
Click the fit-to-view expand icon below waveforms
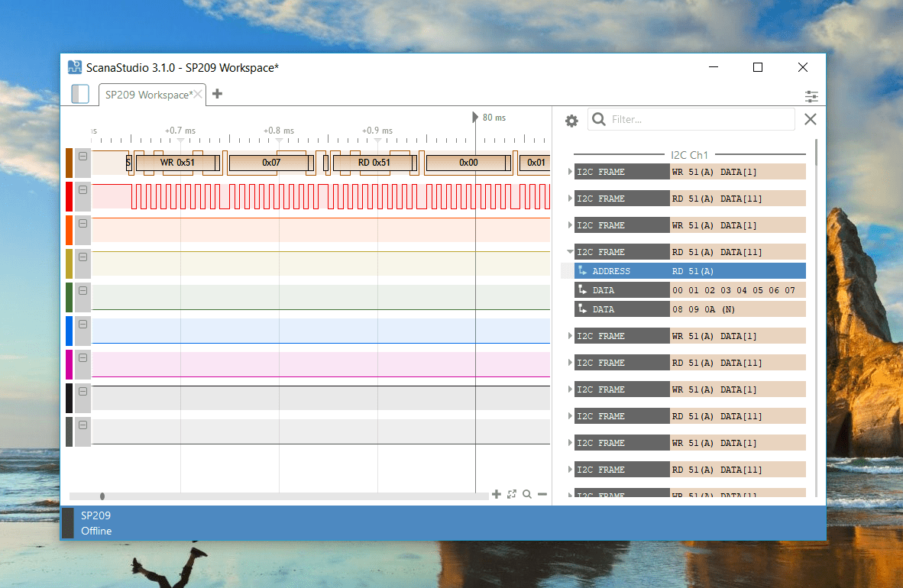[512, 495]
